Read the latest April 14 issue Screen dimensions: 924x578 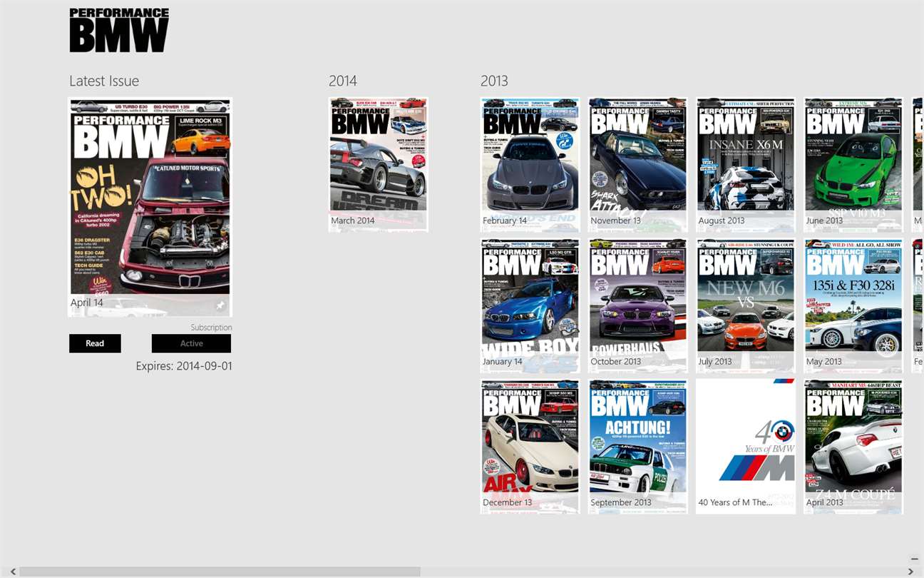coord(95,343)
